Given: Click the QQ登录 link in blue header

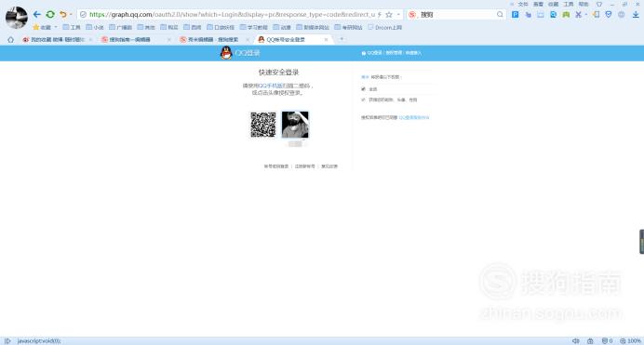Looking at the screenshot, I should [374, 53].
